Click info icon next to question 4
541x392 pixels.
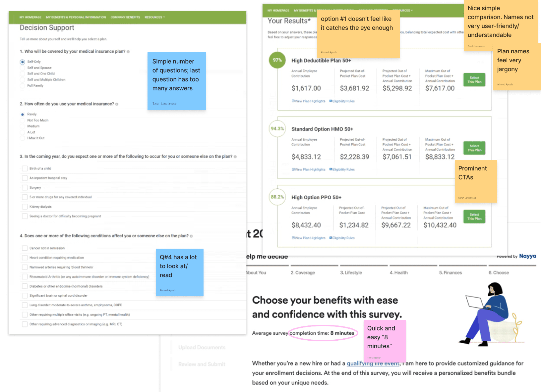coord(191,236)
